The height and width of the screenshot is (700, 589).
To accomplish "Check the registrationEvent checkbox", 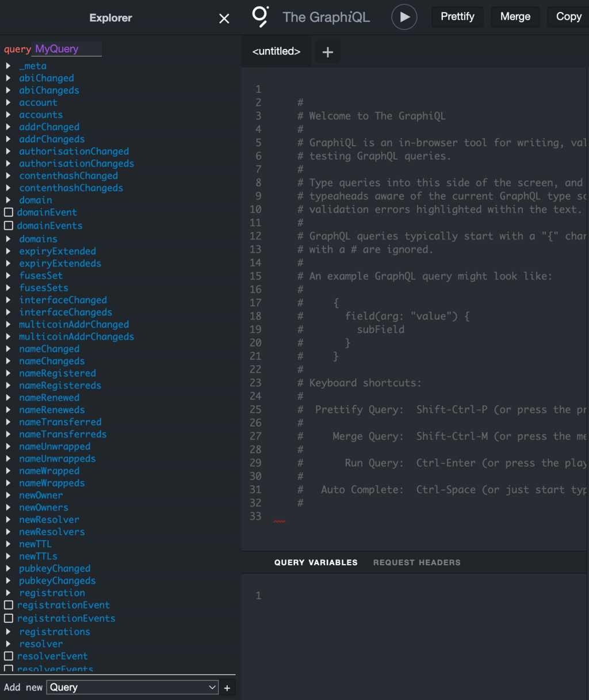I will 9,605.
